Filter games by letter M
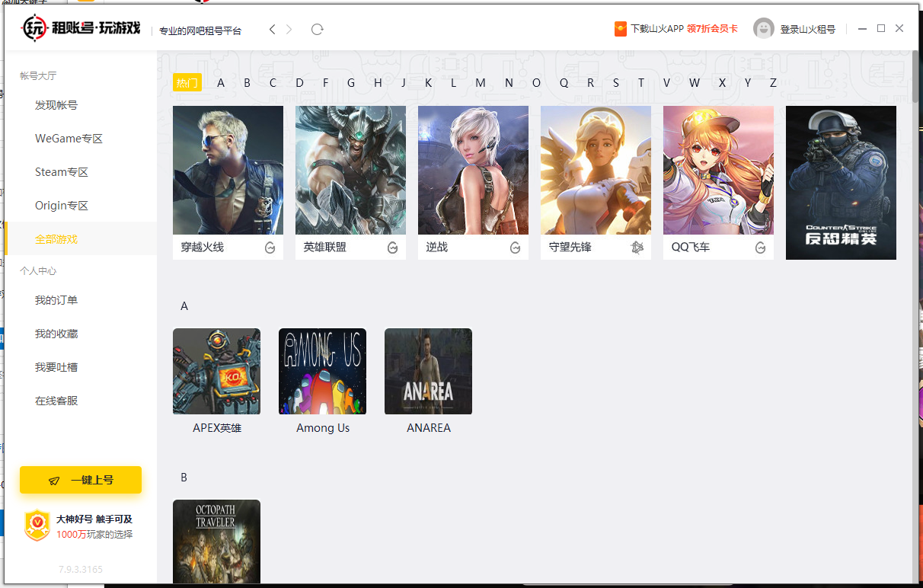This screenshot has width=923, height=588. [481, 83]
